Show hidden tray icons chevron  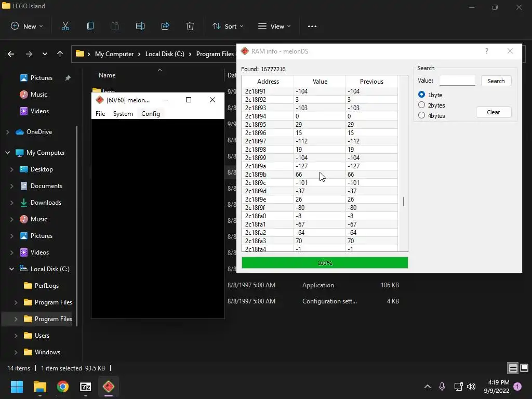click(x=428, y=387)
